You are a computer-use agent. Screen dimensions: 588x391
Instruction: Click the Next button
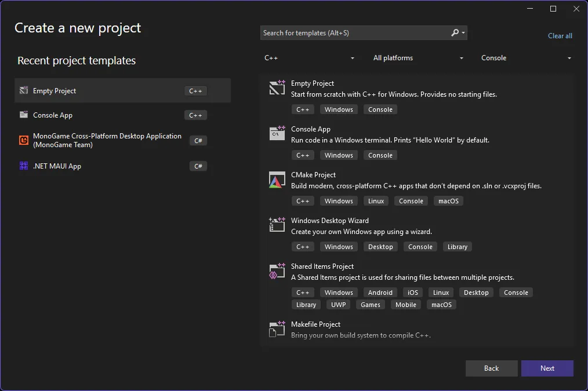coord(547,368)
